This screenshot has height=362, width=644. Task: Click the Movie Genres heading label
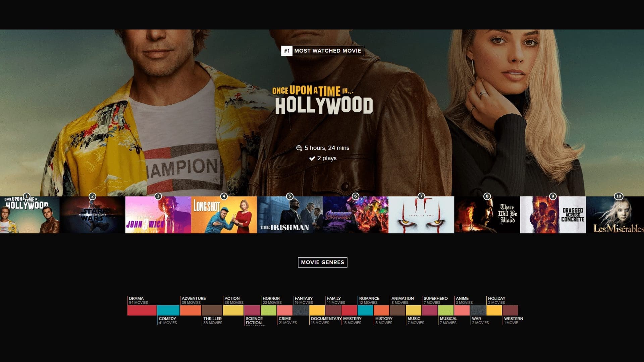point(322,262)
